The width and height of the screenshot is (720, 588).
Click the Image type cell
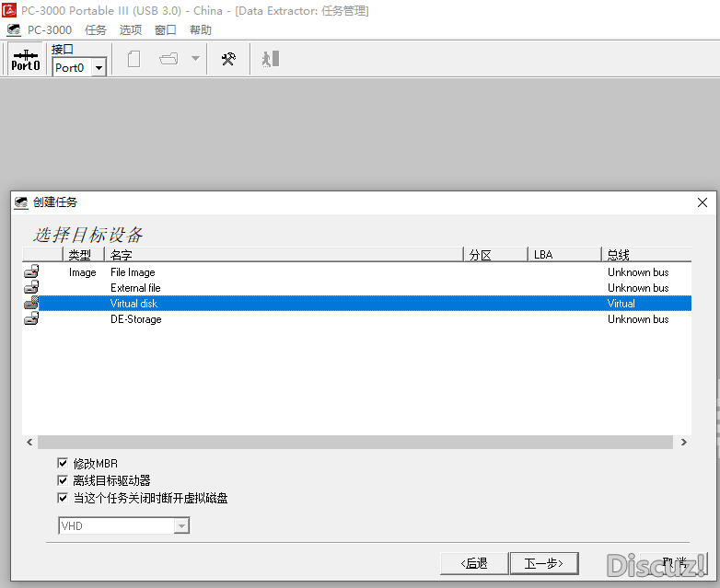83,272
